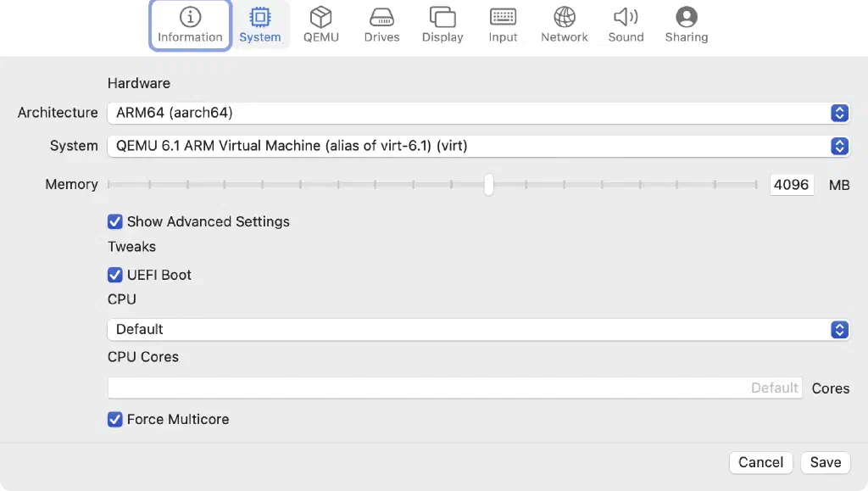
Task: Click the Cancel button
Action: [x=760, y=462]
